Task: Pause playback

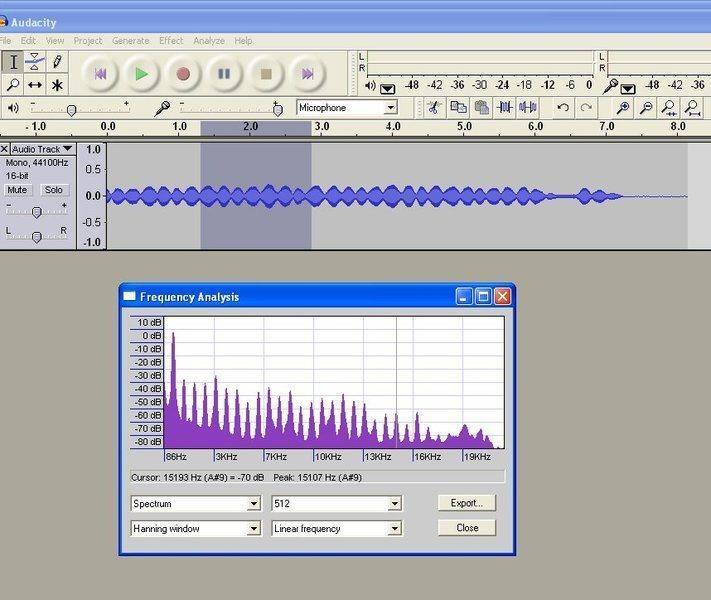Action: click(x=224, y=73)
